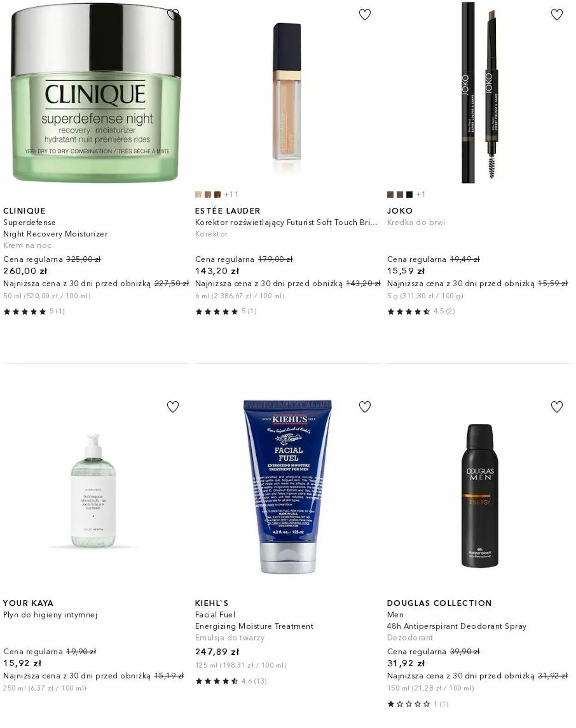Open the Your Kaya bottle image

pyautogui.click(x=94, y=491)
